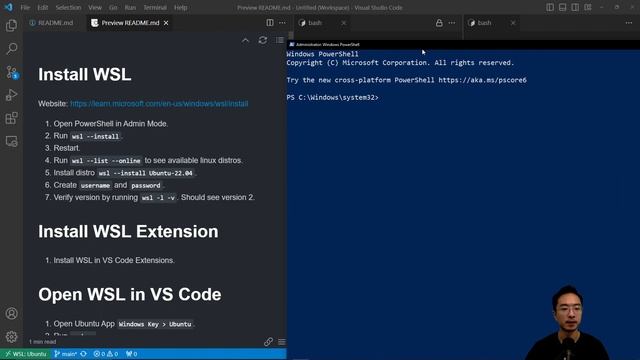Click the lines menu icon at preview bottom
The height and width of the screenshot is (360, 640).
tap(282, 342)
